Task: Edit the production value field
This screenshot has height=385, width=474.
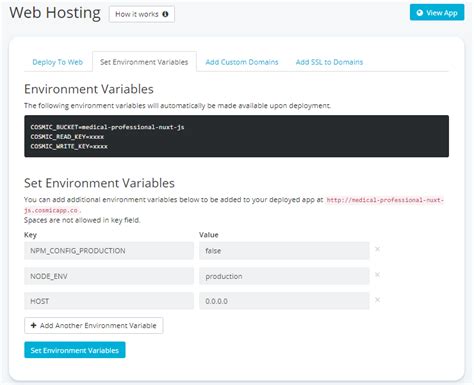Action: tap(284, 276)
